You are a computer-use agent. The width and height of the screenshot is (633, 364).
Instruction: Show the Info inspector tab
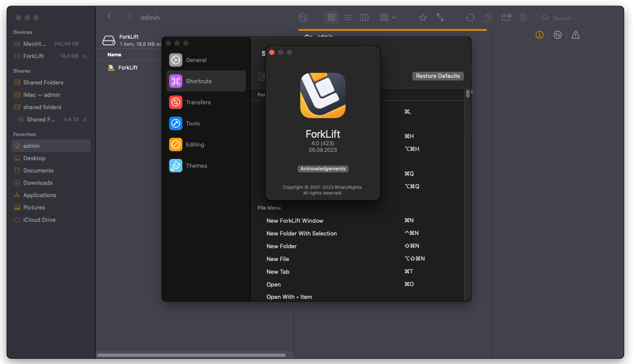540,35
